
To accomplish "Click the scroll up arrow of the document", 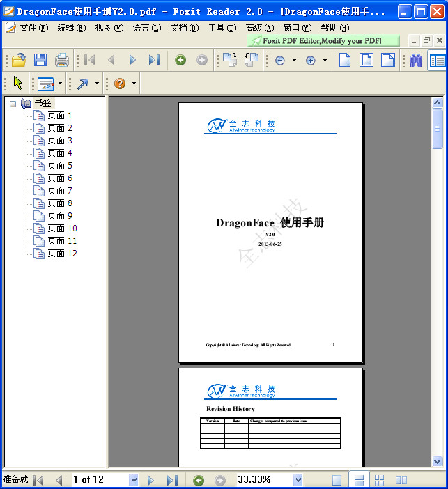I will point(437,102).
